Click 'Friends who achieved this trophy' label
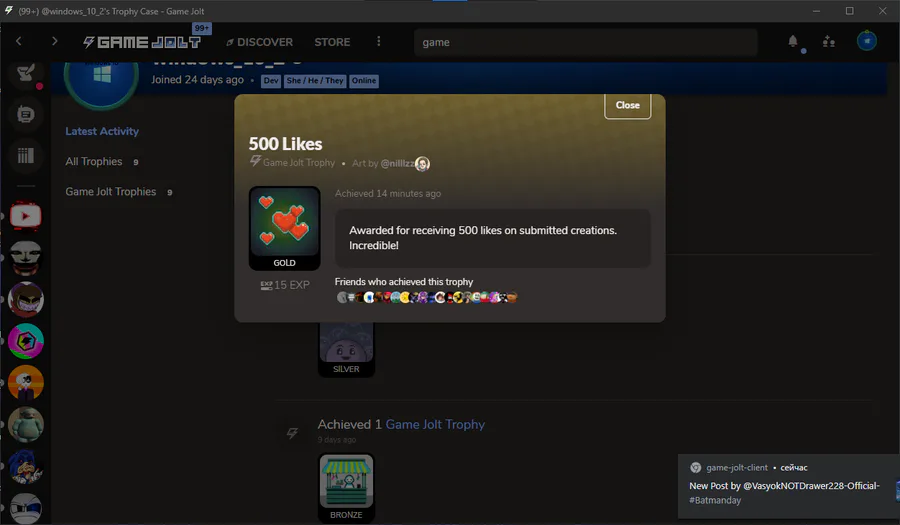The height and width of the screenshot is (525, 900). (x=404, y=282)
